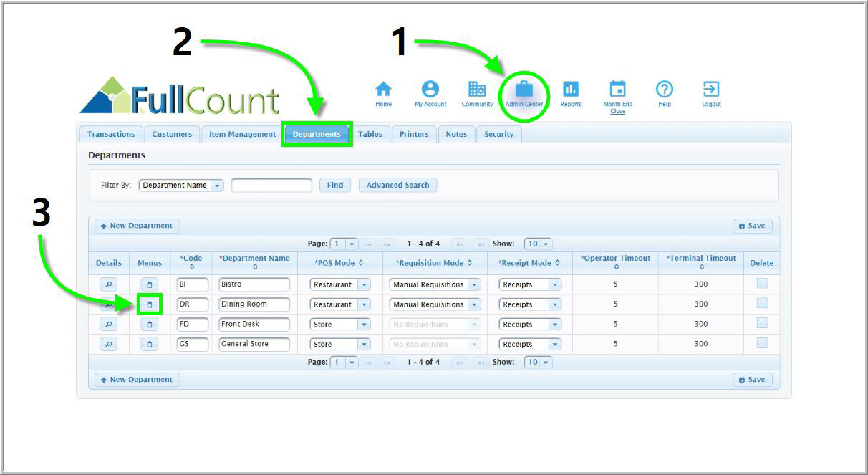Open Admin Center briefcase icon
Viewport: 868px width, 475px height.
pyautogui.click(x=524, y=90)
